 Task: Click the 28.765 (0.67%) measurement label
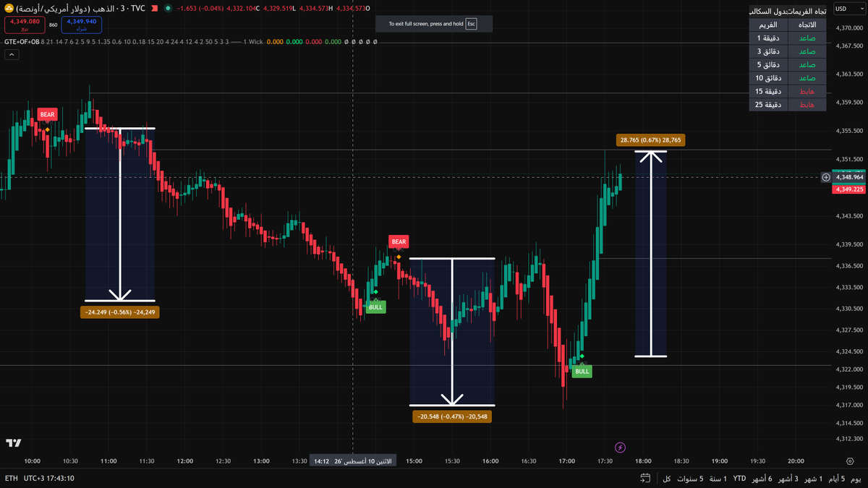point(651,140)
